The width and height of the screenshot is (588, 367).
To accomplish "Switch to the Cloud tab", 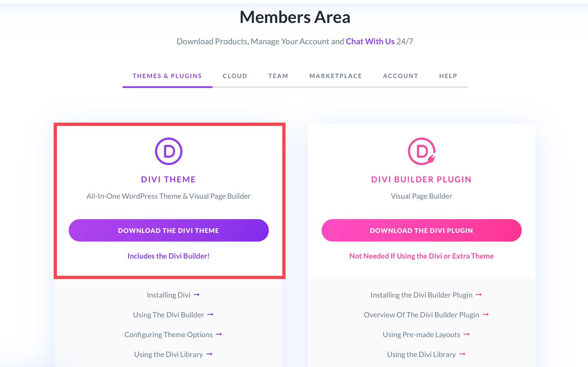I will tap(235, 76).
